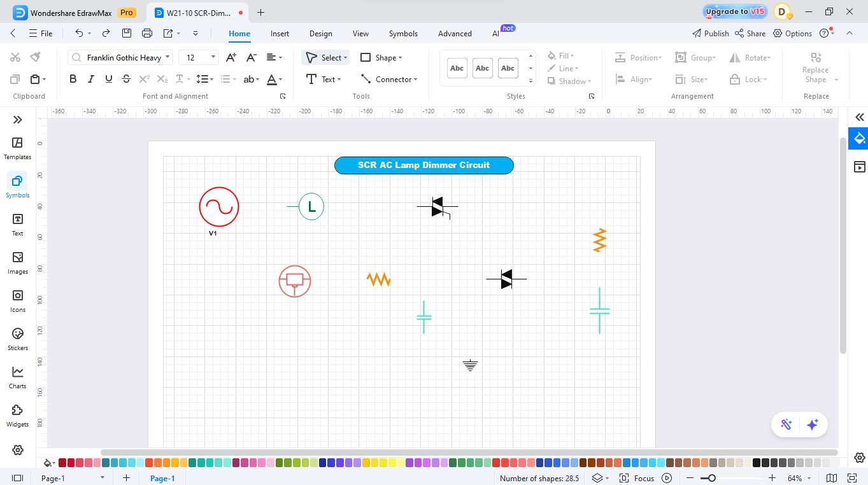Collapse the ribbon with the chevron arrow

click(850, 33)
